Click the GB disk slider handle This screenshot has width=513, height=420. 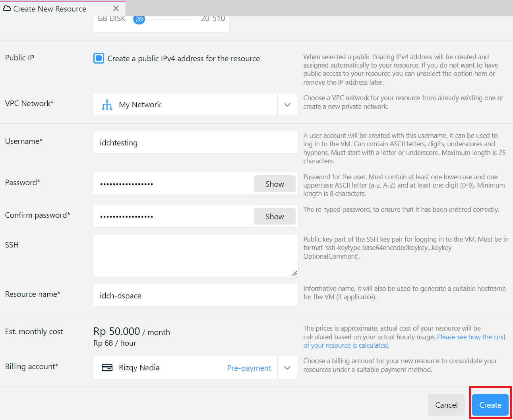tap(139, 19)
